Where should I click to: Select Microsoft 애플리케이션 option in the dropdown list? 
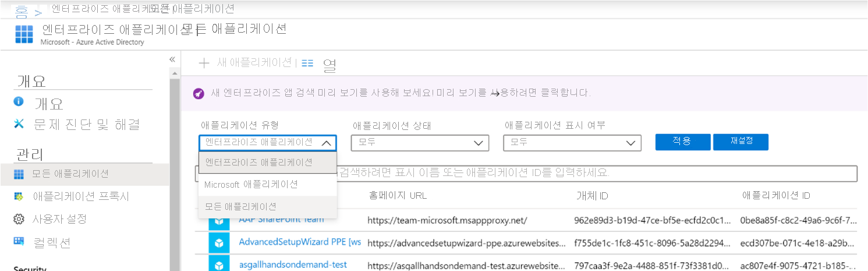[268, 184]
